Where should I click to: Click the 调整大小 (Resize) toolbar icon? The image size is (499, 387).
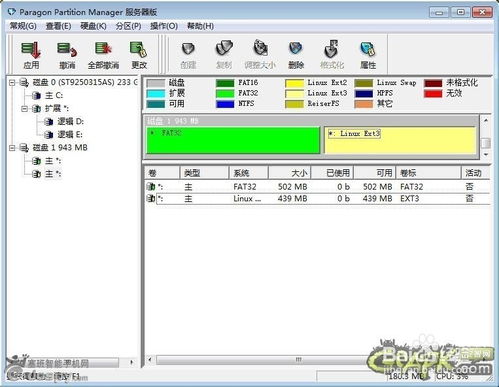[x=260, y=55]
